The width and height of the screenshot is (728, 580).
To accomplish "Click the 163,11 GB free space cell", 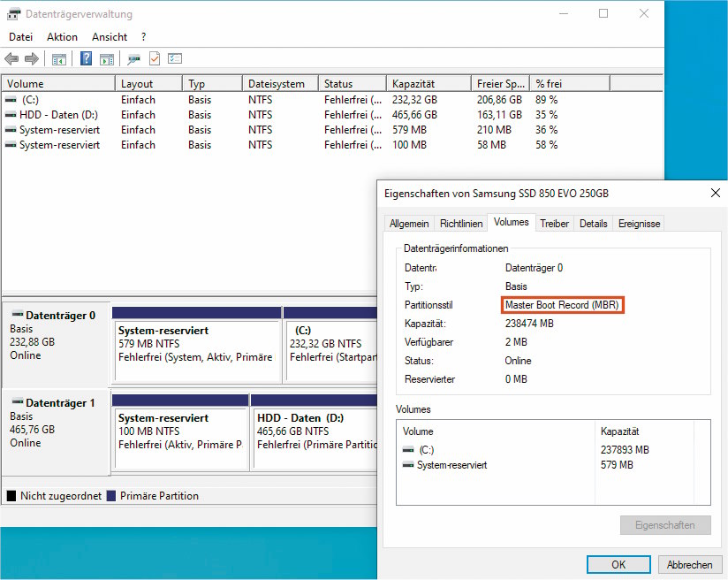I will tap(499, 115).
